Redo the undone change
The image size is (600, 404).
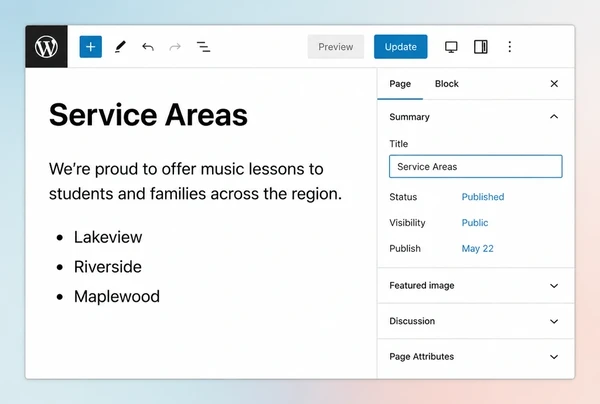tap(175, 47)
